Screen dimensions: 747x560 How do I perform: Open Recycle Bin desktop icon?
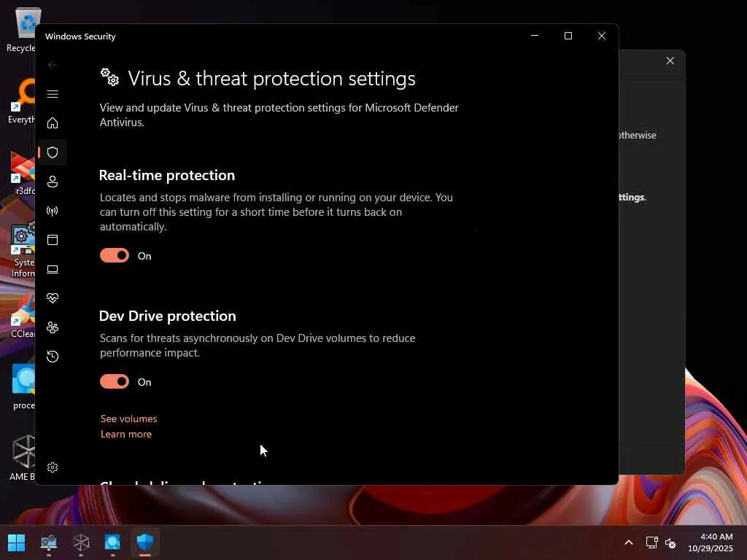[x=21, y=29]
